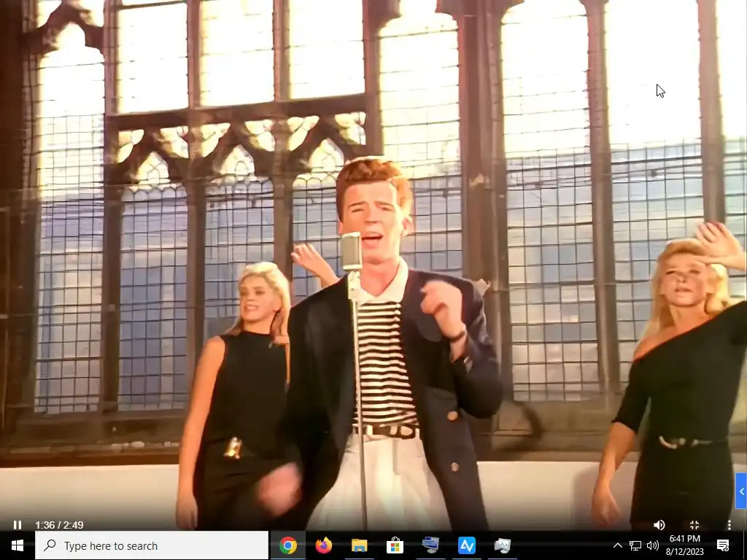
Task: Pause the video playback
Action: 18,525
